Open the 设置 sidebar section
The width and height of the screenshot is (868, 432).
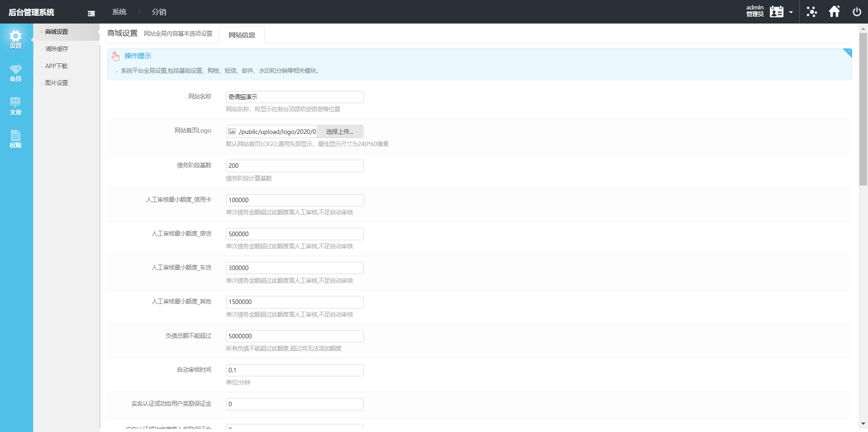click(x=16, y=40)
